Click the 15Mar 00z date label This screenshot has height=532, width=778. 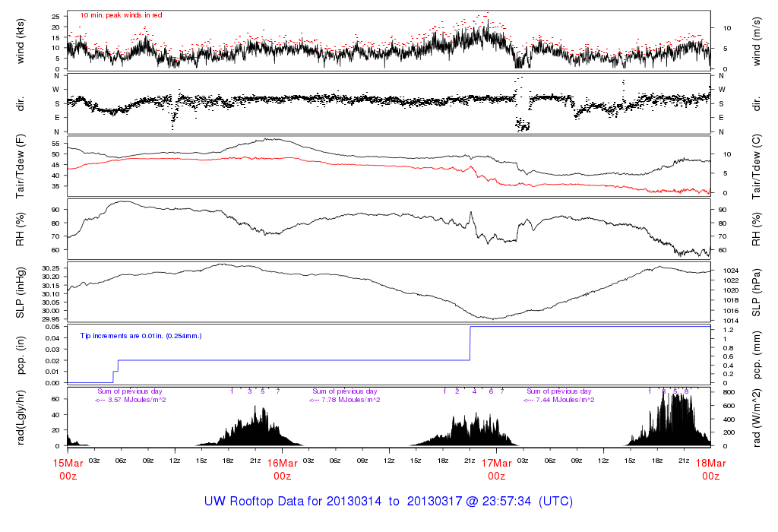(68, 469)
